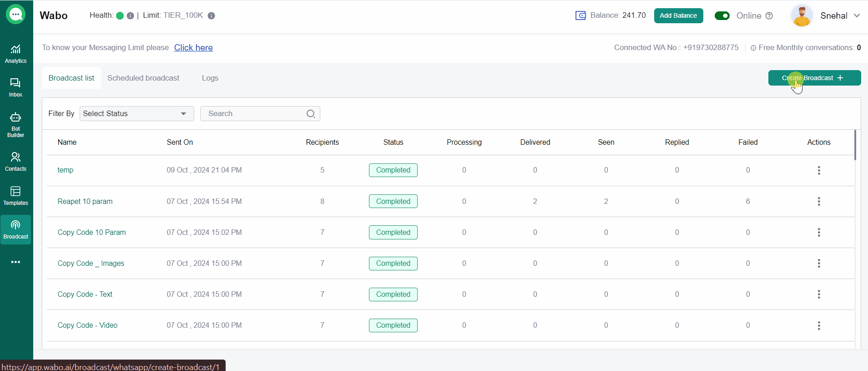Click the search magnifier icon
The width and height of the screenshot is (868, 371).
311,114
